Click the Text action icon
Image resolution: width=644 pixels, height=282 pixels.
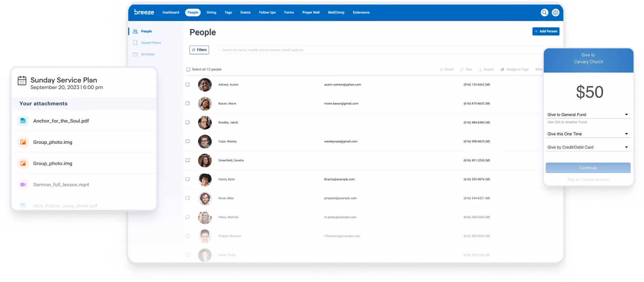[x=462, y=69]
